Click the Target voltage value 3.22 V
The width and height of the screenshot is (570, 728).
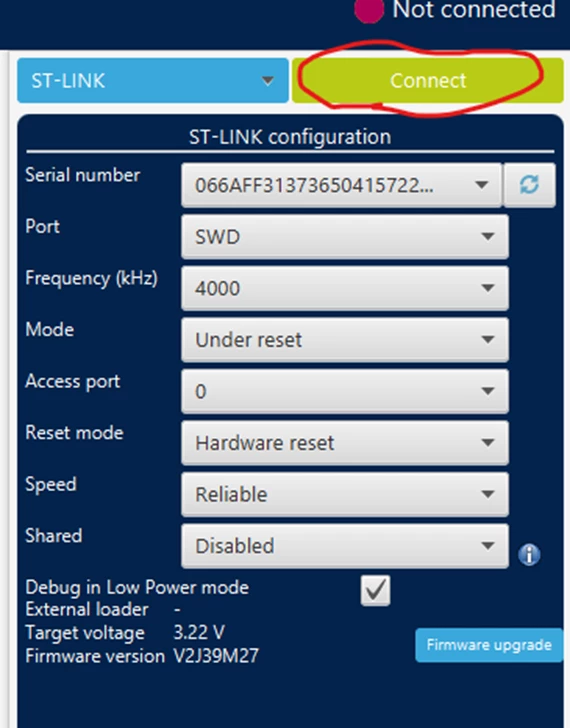click(x=199, y=632)
